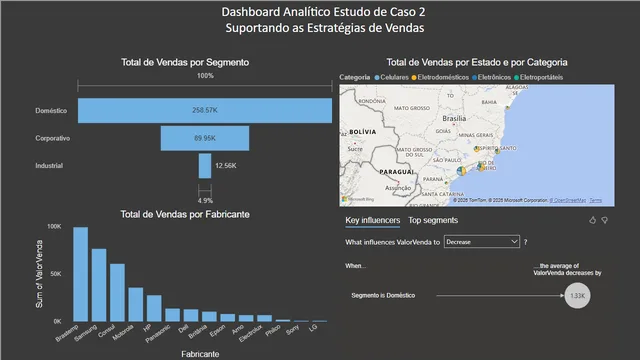Click the '12.56K' value label
The image size is (640, 360).
click(x=226, y=166)
